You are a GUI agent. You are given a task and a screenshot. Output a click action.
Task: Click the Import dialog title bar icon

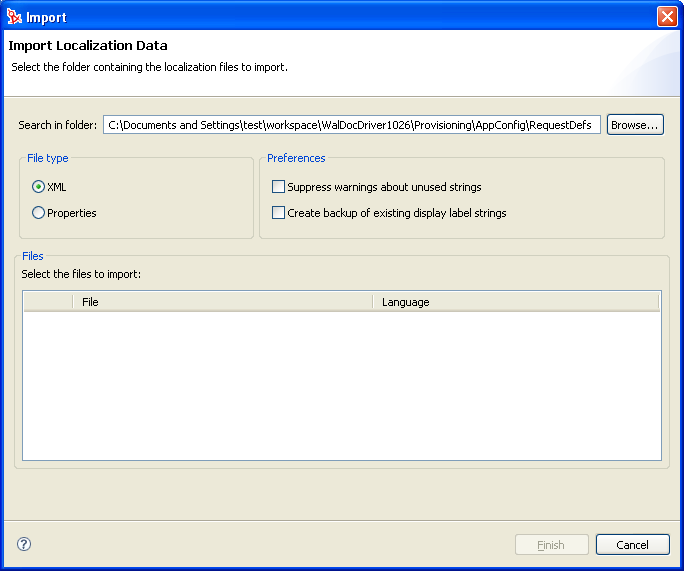(x=14, y=16)
